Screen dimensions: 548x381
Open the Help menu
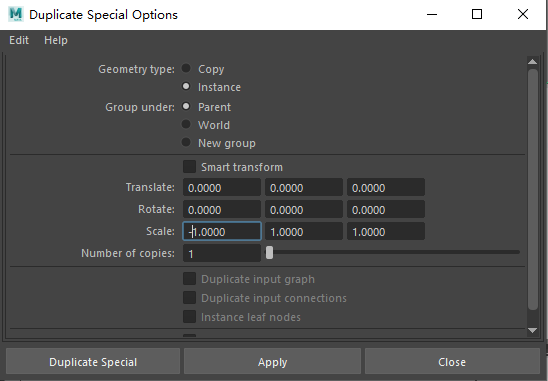pos(56,40)
